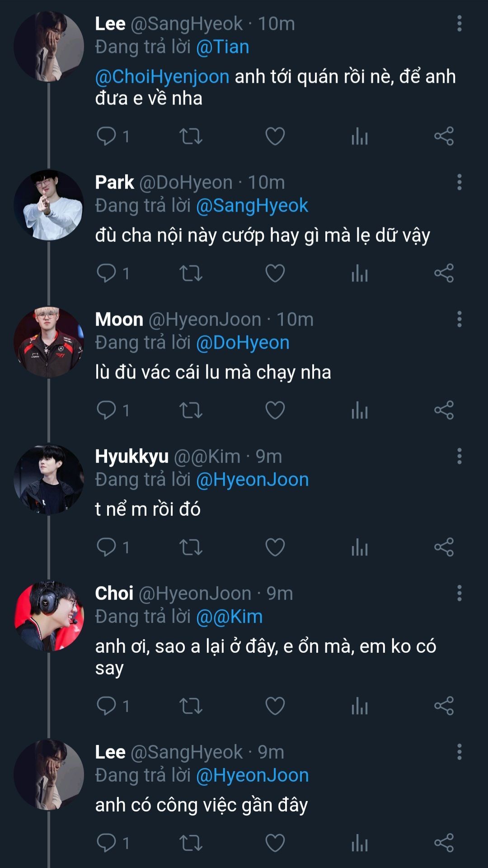Open reply on Lee's first tweet
The image size is (488, 868).
coord(107,136)
